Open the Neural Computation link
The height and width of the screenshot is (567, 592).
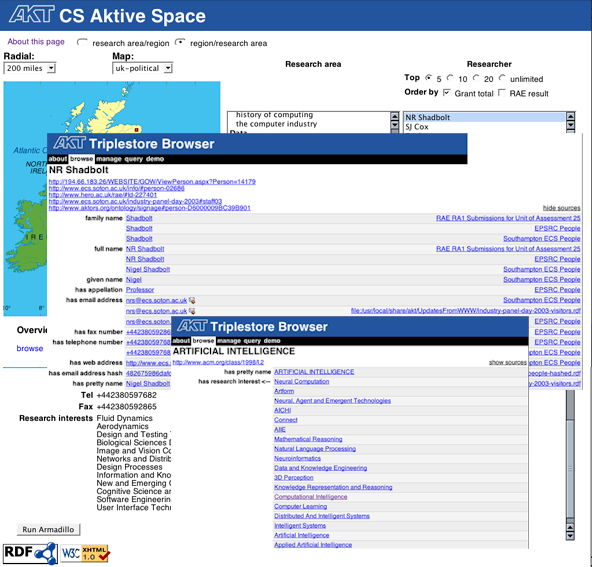(x=302, y=382)
